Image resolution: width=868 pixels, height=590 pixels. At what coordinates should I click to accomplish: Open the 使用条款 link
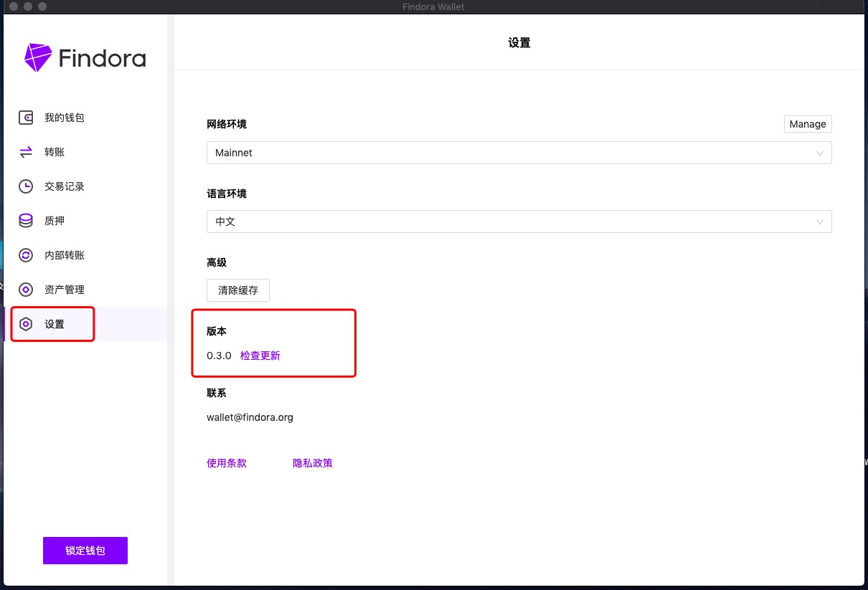tap(227, 463)
